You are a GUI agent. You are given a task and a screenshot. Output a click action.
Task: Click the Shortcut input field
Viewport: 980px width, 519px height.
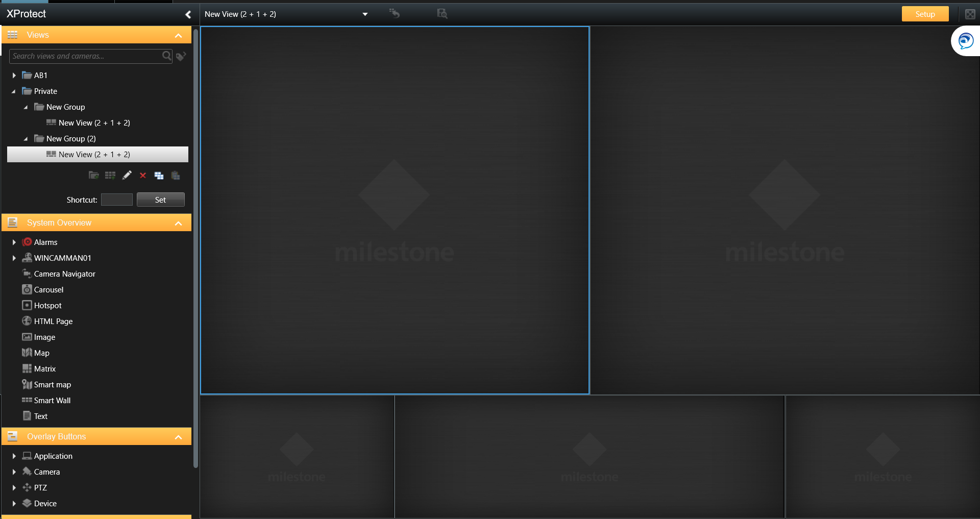point(117,200)
